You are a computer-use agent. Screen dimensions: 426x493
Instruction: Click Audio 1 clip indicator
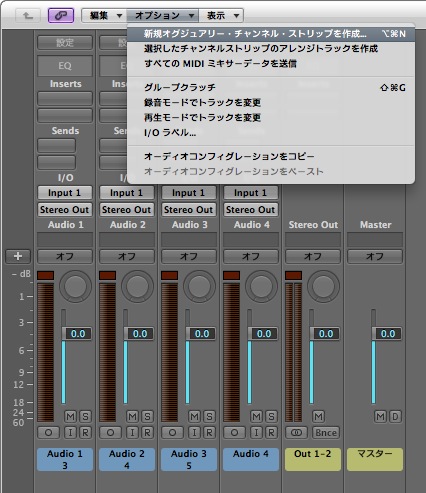tap(46, 275)
